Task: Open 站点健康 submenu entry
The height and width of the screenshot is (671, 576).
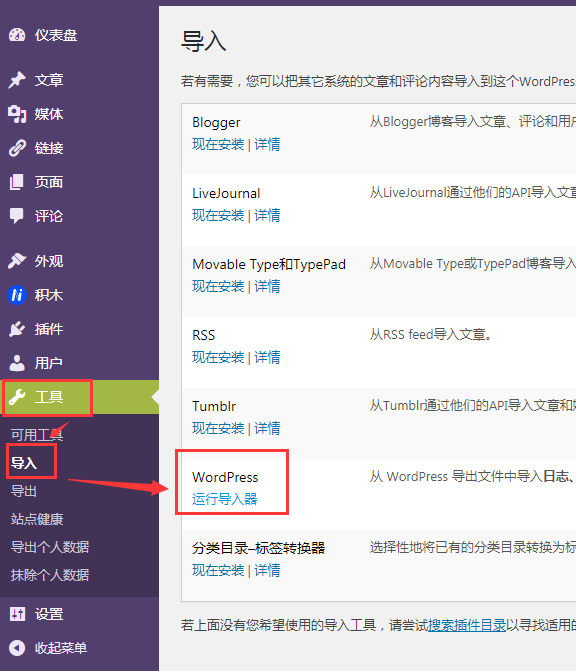Action: pos(37,519)
